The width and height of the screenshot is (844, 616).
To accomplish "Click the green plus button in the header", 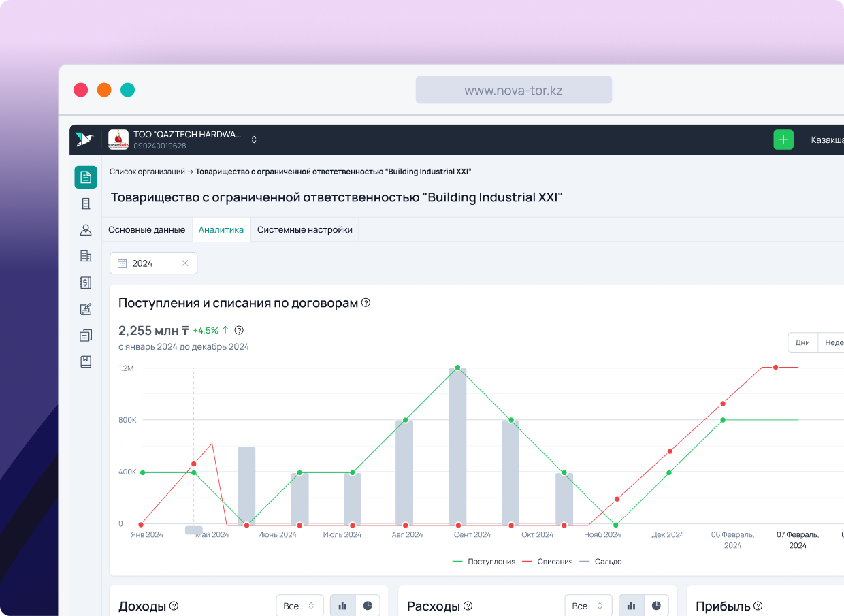I will (783, 140).
